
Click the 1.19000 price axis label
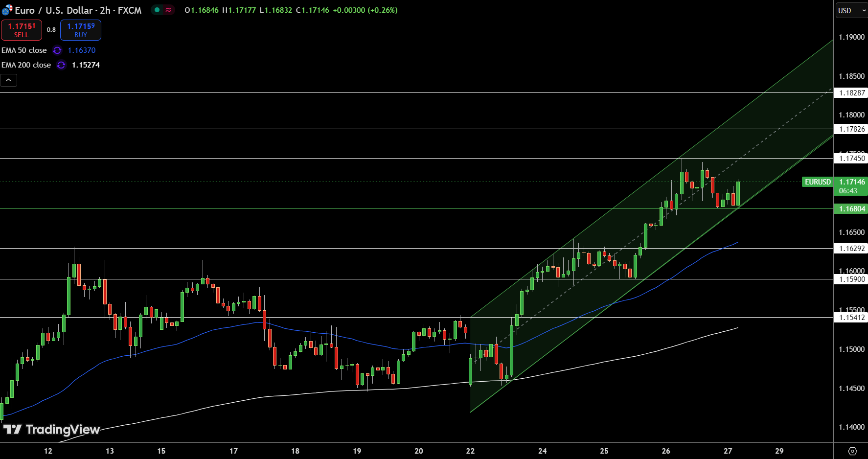point(852,37)
